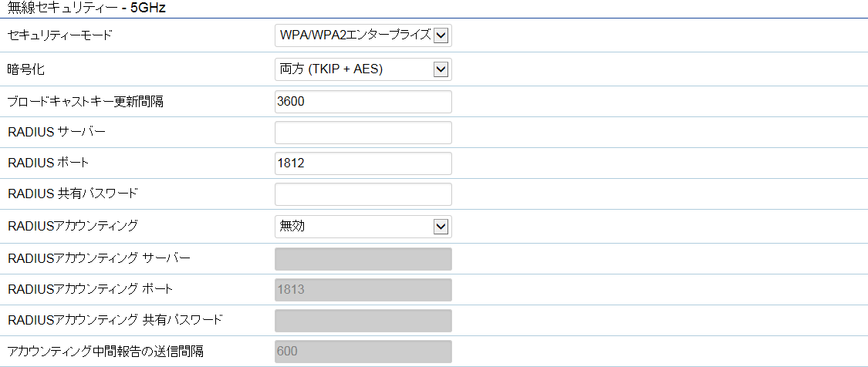Open the セキュリティーモード dropdown
This screenshot has height=367, width=868.
(x=363, y=35)
